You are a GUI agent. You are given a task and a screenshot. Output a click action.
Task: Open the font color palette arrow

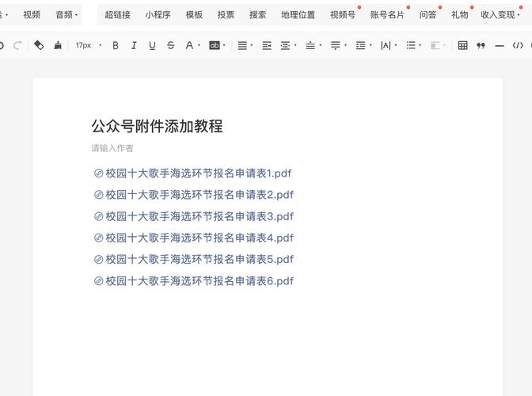click(199, 45)
